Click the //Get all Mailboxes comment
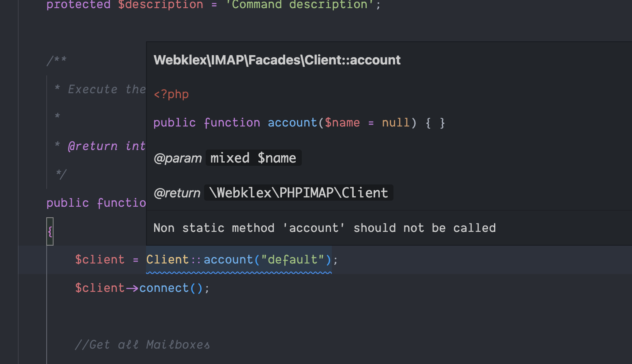Viewport: 632px width, 364px height. [142, 345]
